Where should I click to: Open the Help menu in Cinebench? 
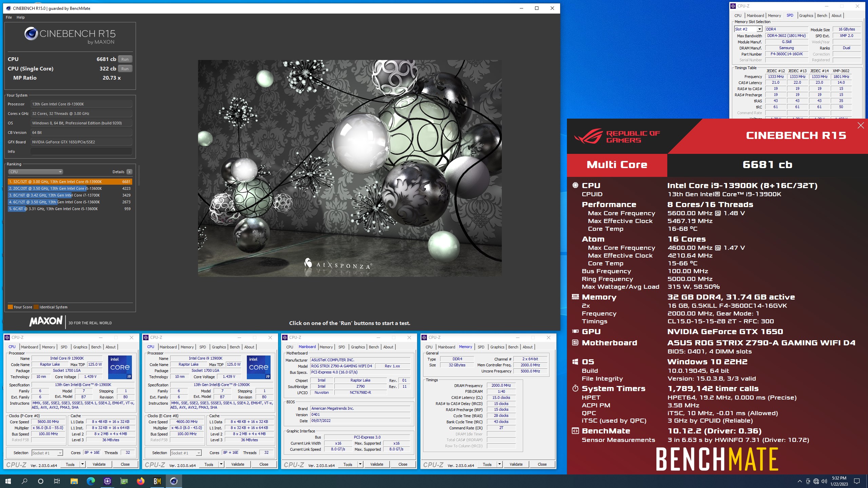click(x=21, y=17)
